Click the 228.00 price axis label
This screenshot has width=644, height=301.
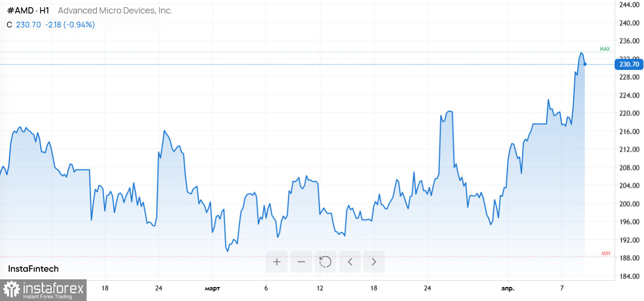(631, 77)
